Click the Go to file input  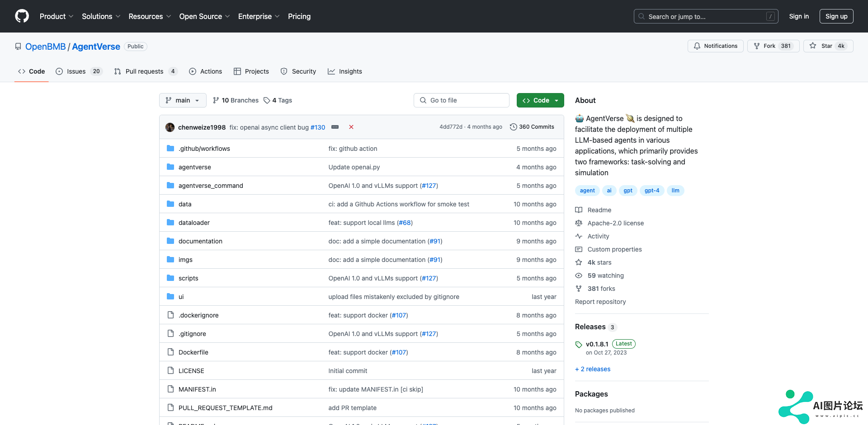click(462, 100)
